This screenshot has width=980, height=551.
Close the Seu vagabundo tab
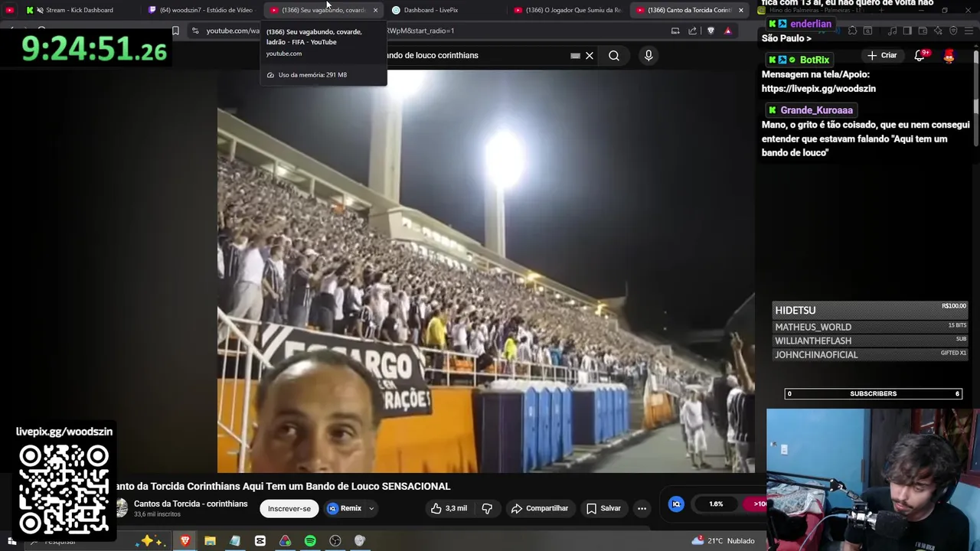click(x=375, y=10)
